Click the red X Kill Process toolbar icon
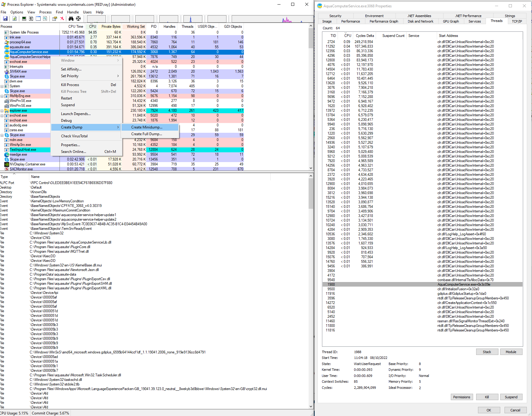 coord(62,19)
